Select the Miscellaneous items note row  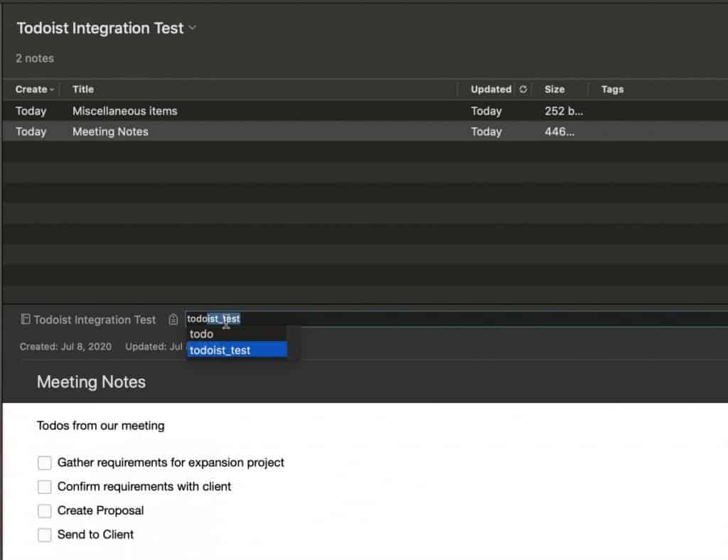365,111
